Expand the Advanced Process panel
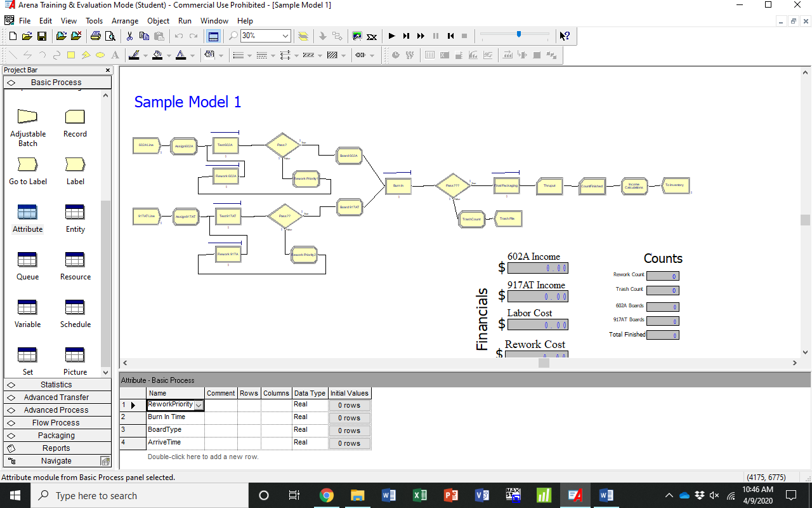812x508 pixels. click(57, 410)
